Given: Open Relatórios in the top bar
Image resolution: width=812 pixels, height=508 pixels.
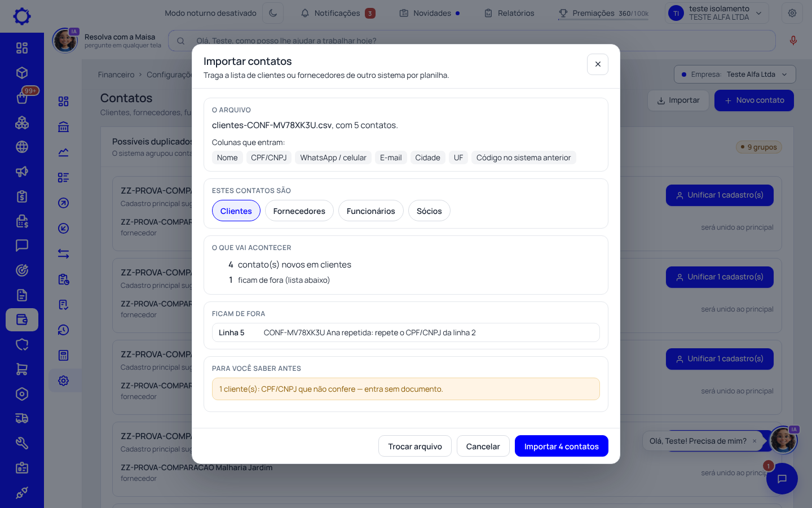Looking at the screenshot, I should click(509, 13).
